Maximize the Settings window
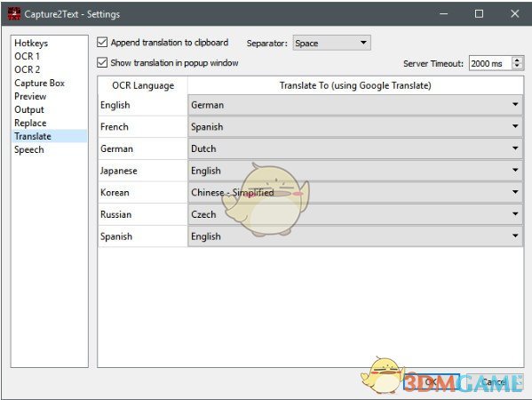This screenshot has height=400, width=532. tap(479, 14)
